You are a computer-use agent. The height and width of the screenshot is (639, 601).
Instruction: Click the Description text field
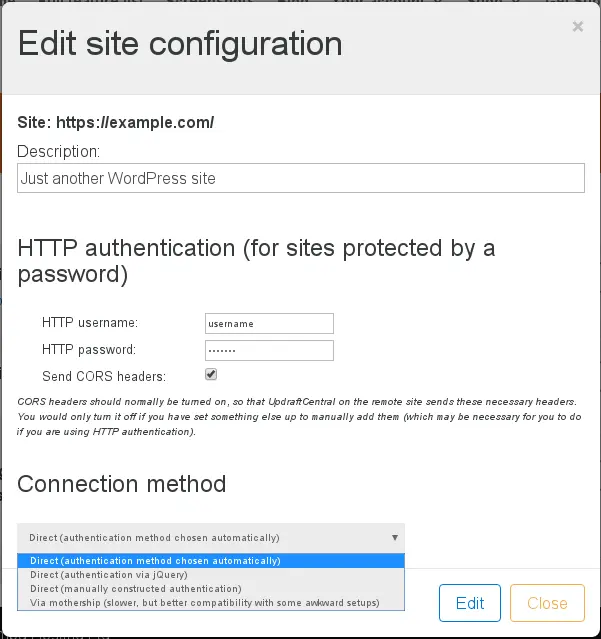pos(300,178)
